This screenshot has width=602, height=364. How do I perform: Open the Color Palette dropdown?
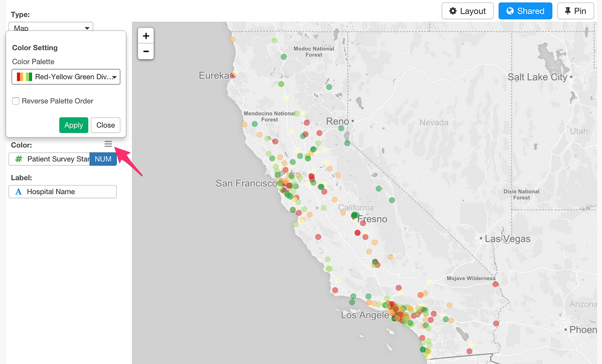tap(66, 77)
